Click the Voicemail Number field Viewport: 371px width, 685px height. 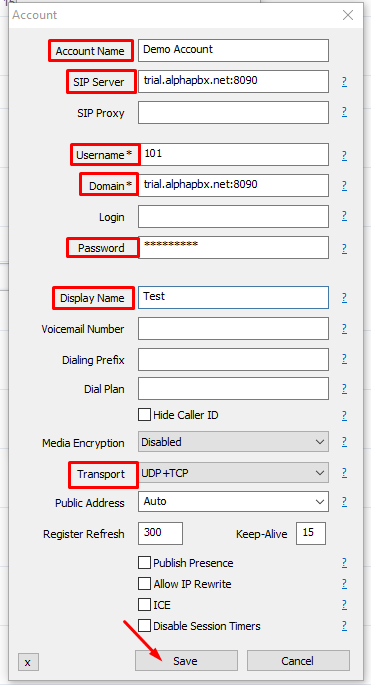233,329
